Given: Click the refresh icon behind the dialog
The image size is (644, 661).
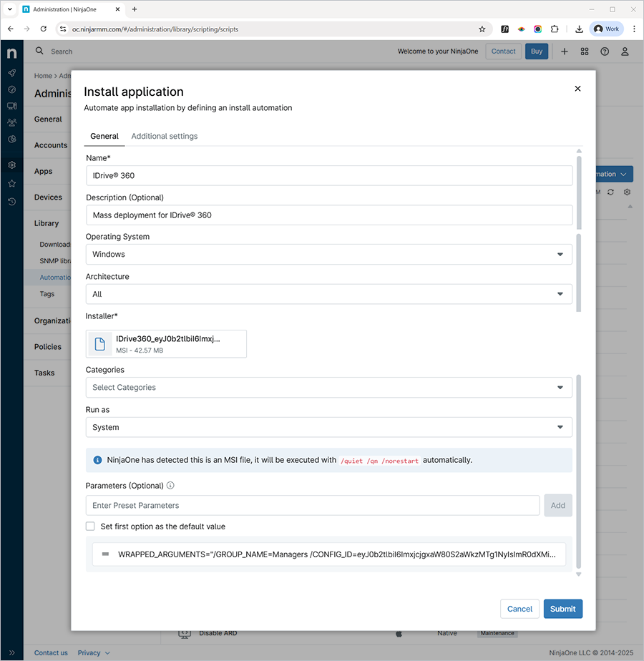Looking at the screenshot, I should coord(610,192).
